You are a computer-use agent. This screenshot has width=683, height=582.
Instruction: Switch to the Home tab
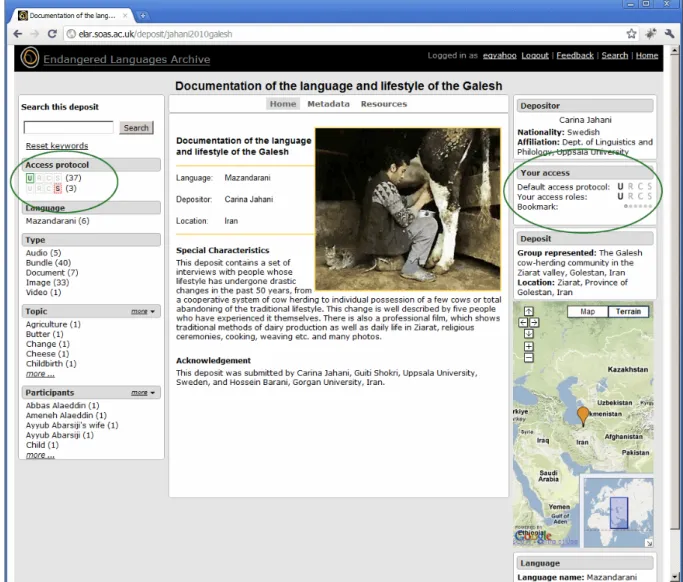283,104
